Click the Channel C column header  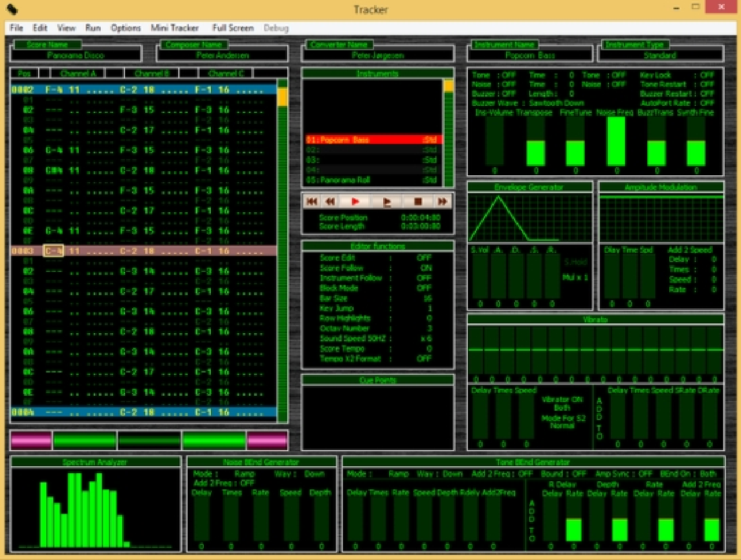[x=226, y=73]
